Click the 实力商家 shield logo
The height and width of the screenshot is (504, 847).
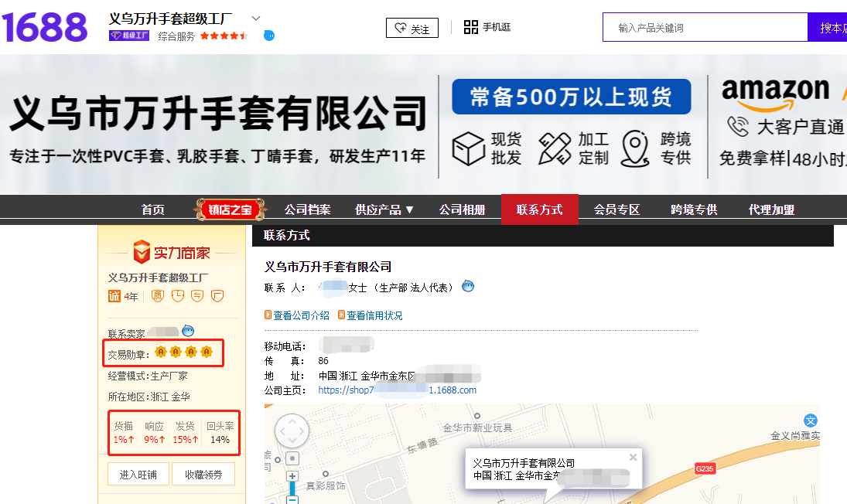(x=142, y=252)
